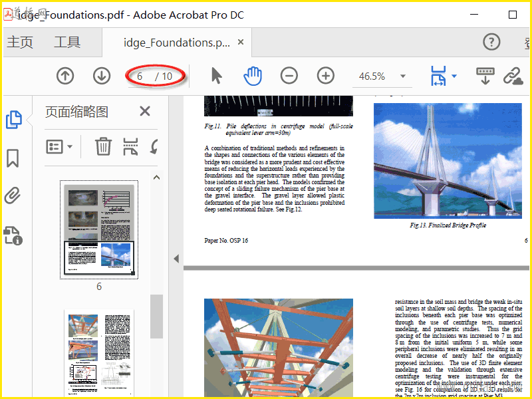Go to previous page with up arrow
The height and width of the screenshot is (399, 532).
click(65, 76)
